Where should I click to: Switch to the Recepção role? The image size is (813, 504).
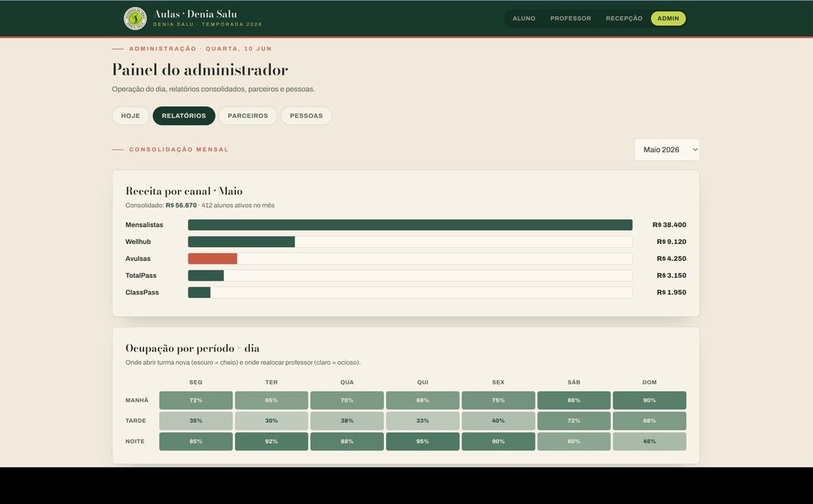pyautogui.click(x=624, y=18)
